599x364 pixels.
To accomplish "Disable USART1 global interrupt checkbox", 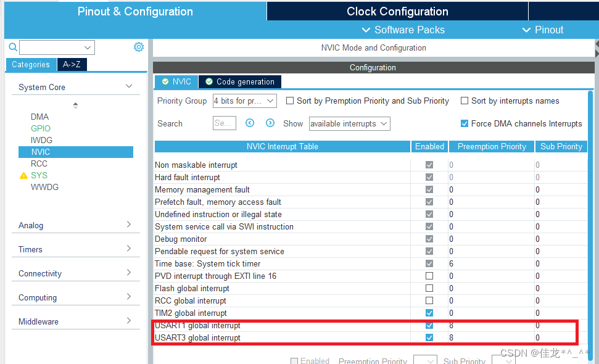I will (x=429, y=325).
